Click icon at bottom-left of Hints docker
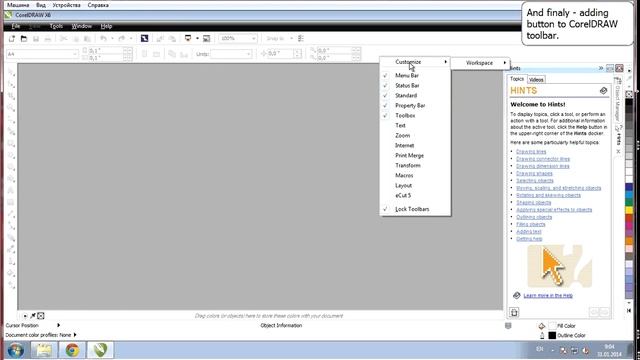 coord(514,313)
